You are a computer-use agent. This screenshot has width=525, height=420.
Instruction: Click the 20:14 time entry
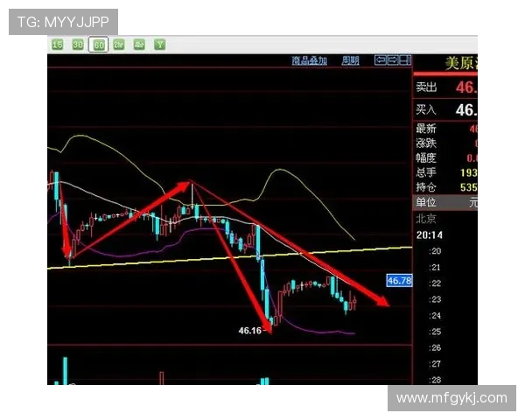(x=428, y=234)
